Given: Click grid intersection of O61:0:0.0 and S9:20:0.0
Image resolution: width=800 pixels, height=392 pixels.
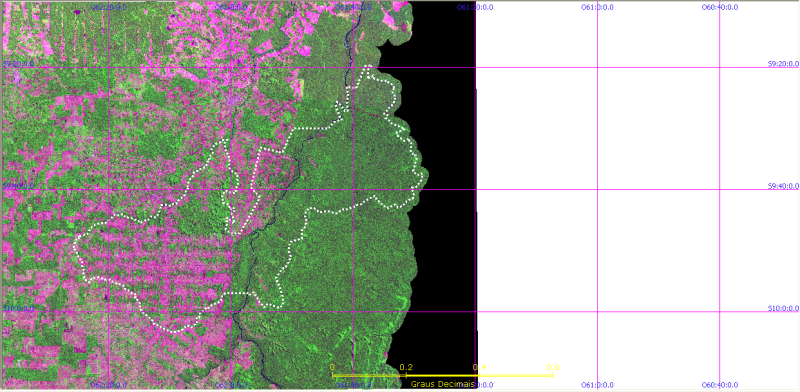Looking at the screenshot, I should tap(597, 67).
